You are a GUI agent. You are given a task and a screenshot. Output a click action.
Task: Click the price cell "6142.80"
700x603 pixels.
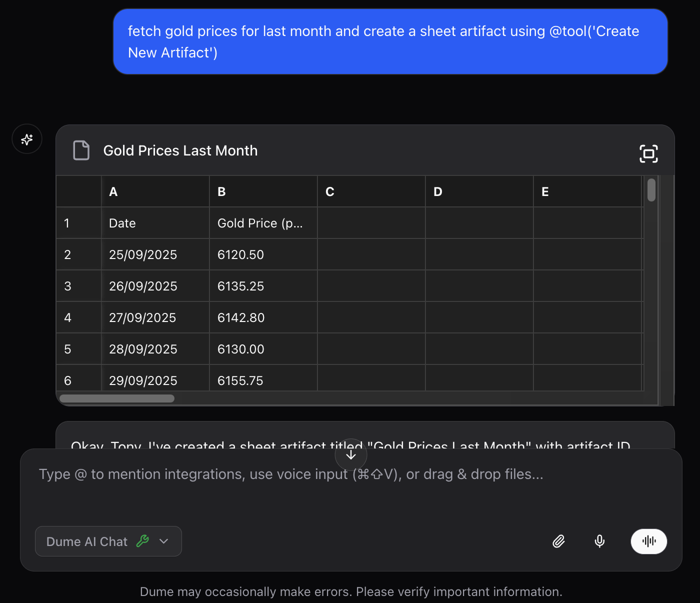[263, 317]
